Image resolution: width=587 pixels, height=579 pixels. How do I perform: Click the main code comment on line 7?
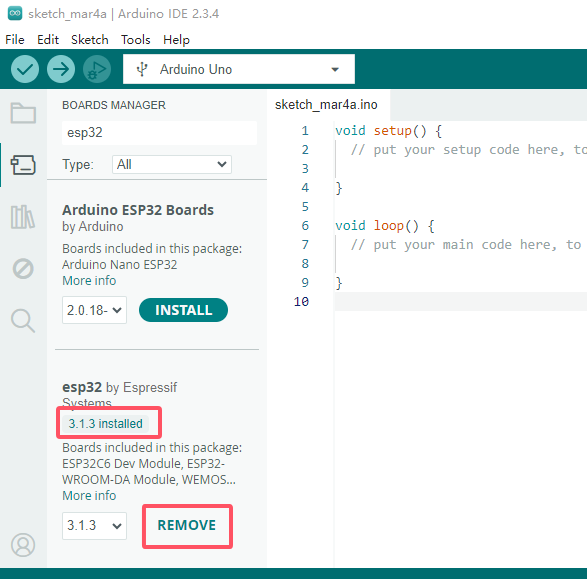[466, 245]
